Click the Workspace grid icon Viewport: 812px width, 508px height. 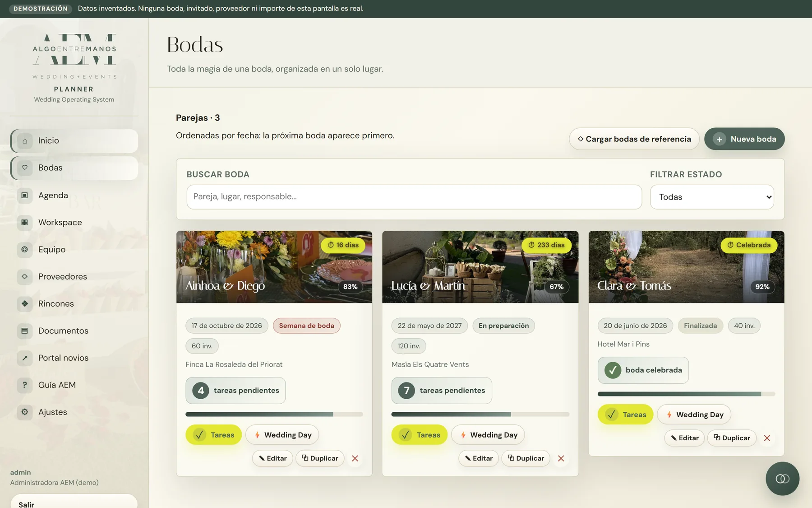[25, 222]
